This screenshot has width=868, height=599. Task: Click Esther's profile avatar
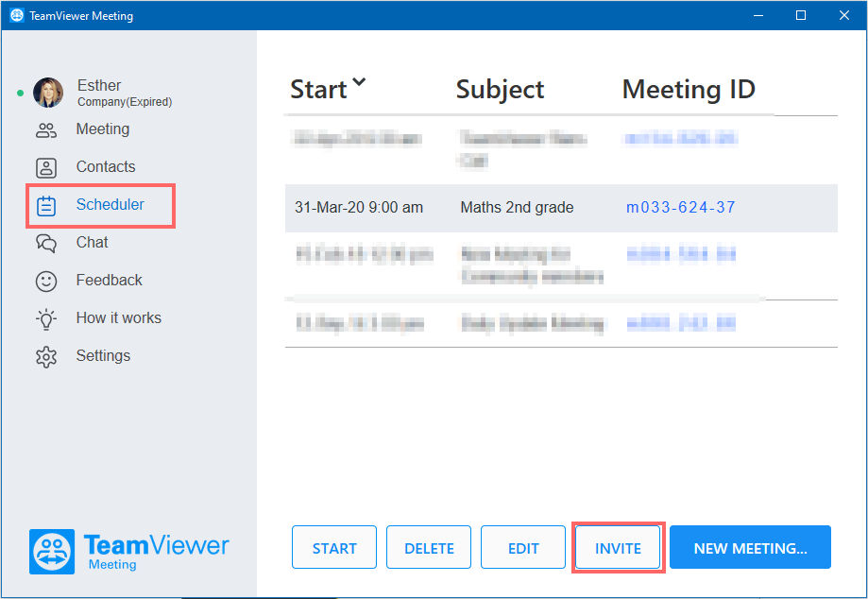[x=48, y=93]
